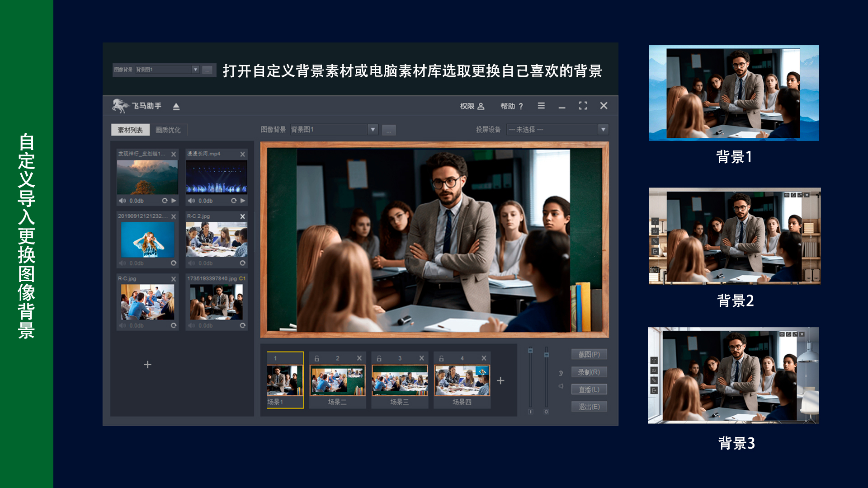Click the eject triangle icon beside 飞马助手
This screenshot has width=868, height=488.
176,107
